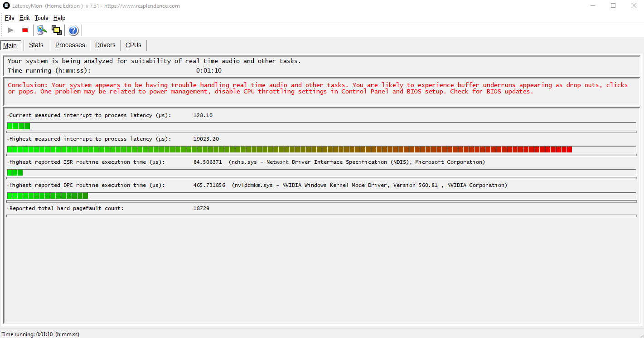Click the nvlddmkm.sys driver description text
This screenshot has width=644, height=338.
click(369, 185)
